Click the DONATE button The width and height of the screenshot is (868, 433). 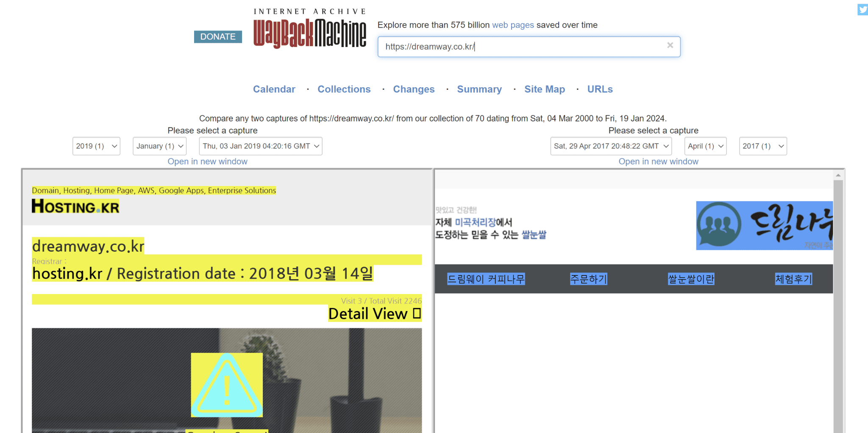218,37
